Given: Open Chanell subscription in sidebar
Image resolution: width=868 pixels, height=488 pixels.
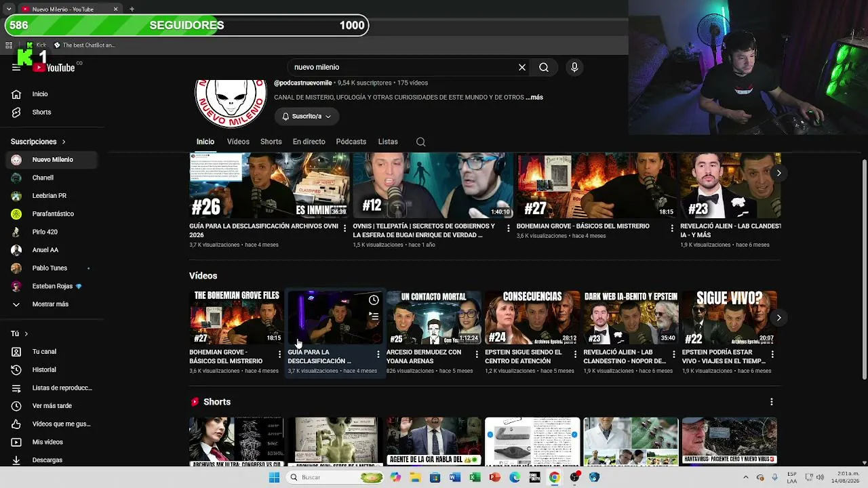Looking at the screenshot, I should click(x=52, y=178).
